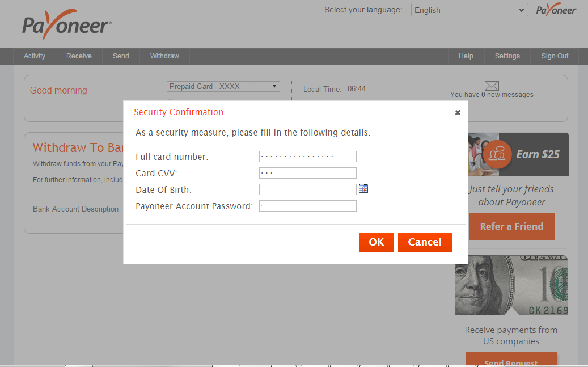This screenshot has width=588, height=367.
Task: Select Settings in the navigation bar
Action: (x=506, y=56)
